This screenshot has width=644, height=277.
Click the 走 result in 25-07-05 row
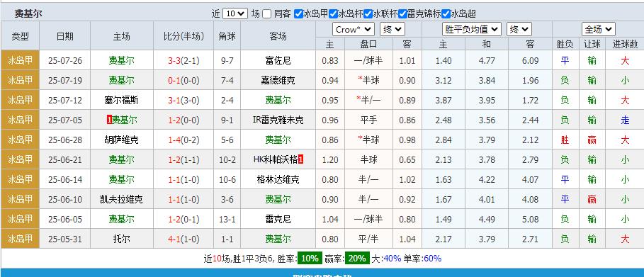coord(625,120)
